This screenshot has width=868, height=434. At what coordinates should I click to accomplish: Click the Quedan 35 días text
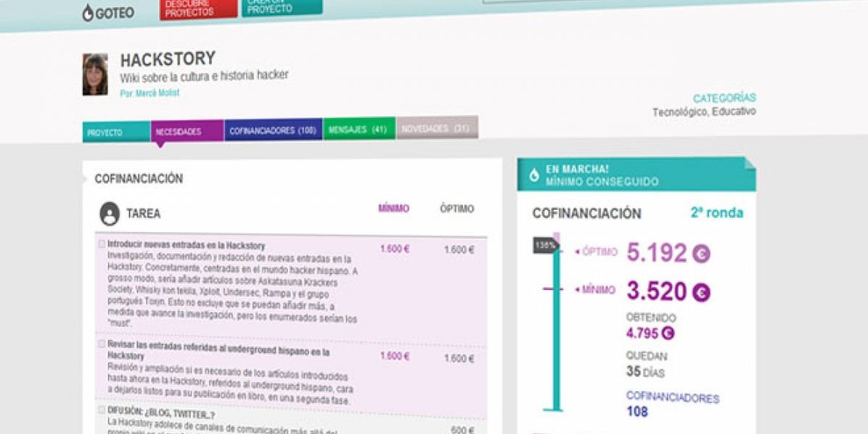tap(647, 365)
